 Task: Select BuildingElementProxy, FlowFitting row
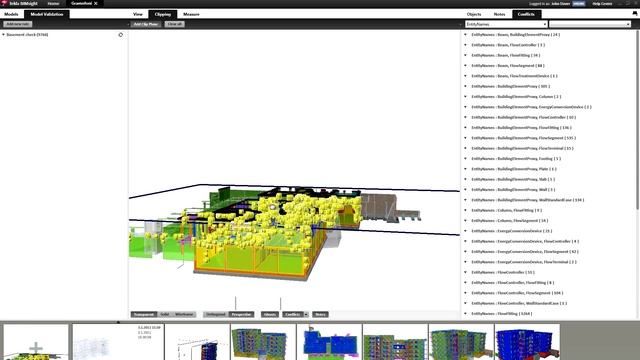point(522,128)
